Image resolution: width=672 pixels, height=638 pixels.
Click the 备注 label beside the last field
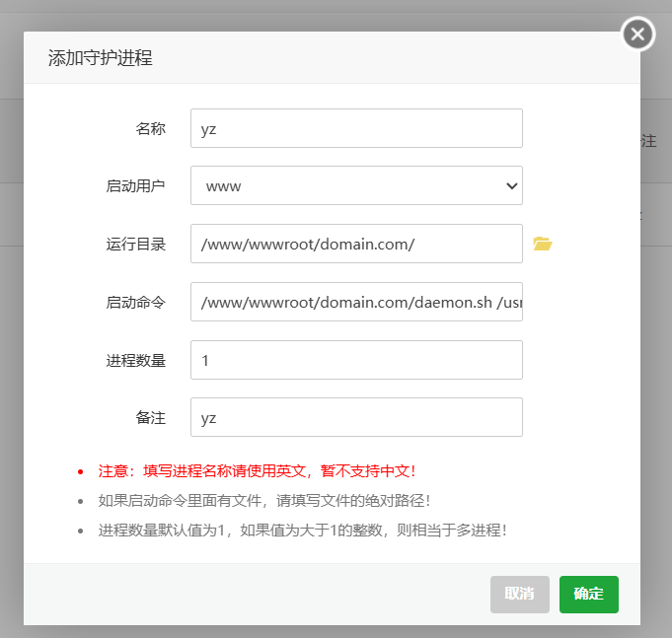click(x=150, y=417)
